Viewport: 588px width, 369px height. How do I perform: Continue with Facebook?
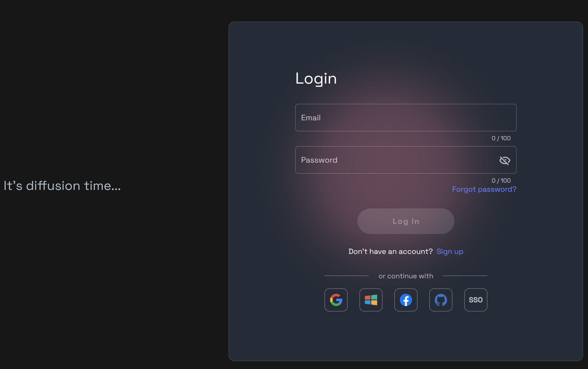[x=406, y=300]
